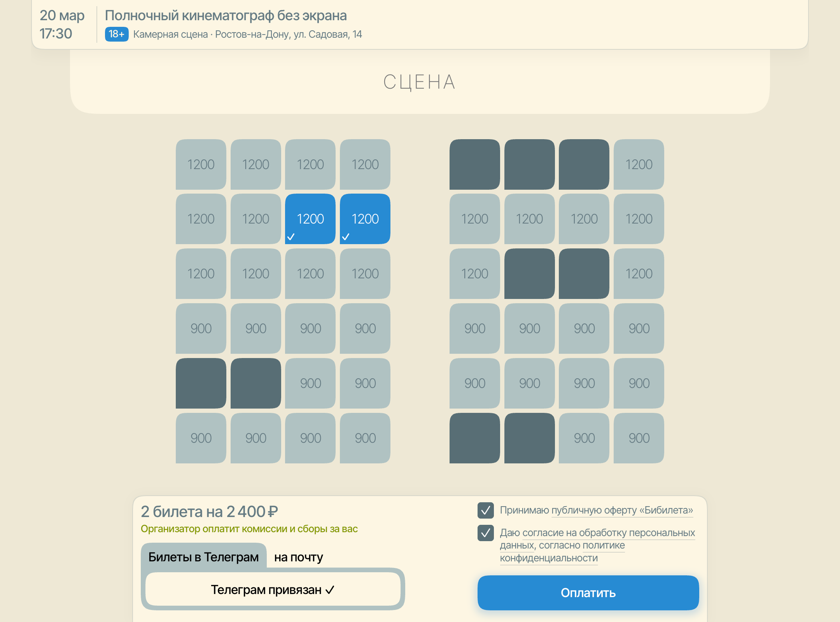Screen dimensions: 840x622
Task: Deselect the first selected blue 1200 seat
Action: [310, 219]
